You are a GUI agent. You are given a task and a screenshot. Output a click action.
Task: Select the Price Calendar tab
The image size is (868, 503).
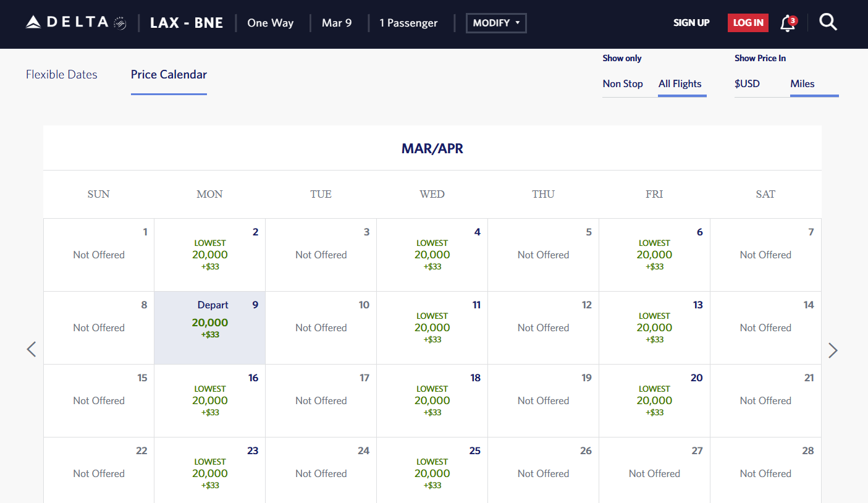(x=168, y=74)
